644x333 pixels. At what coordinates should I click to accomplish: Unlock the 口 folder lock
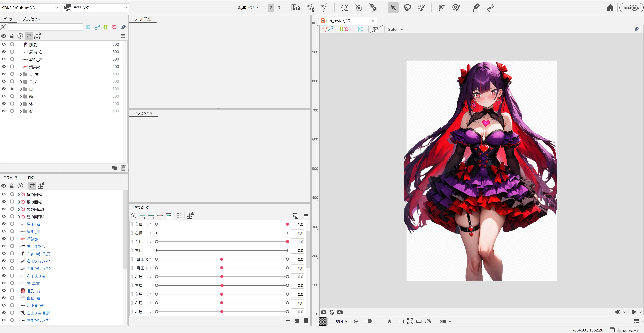click(12, 89)
